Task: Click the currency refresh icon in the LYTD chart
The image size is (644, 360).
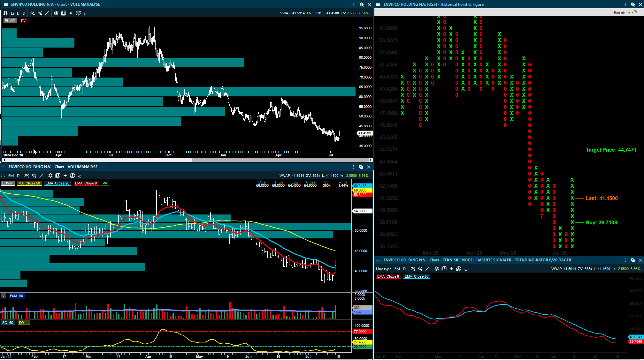Action: click(x=78, y=13)
